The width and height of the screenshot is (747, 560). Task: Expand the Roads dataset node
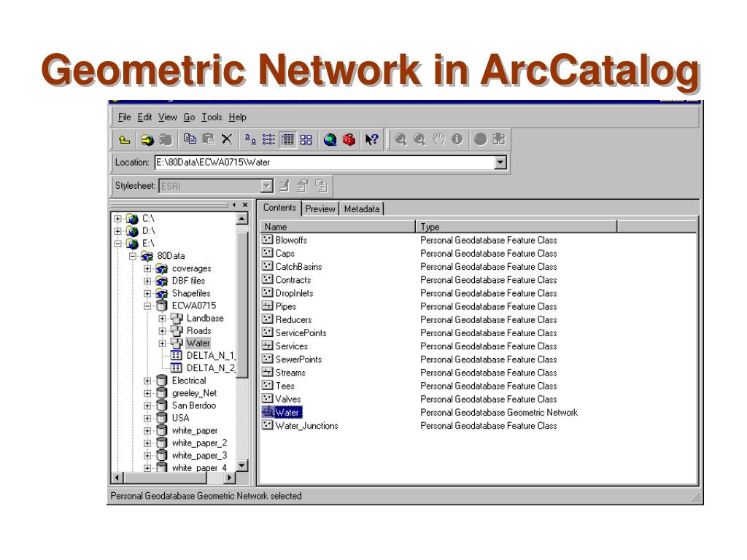click(x=162, y=330)
